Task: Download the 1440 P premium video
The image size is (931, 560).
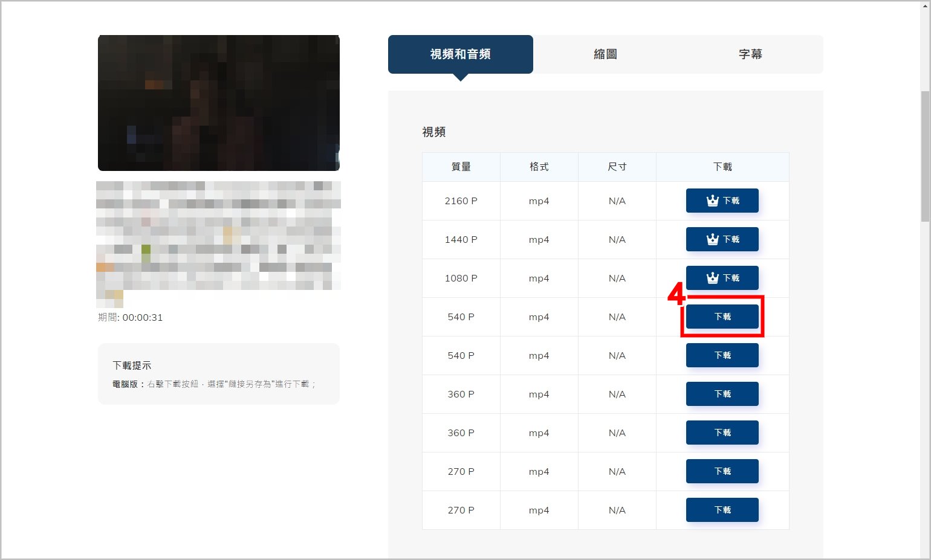Action: point(722,239)
